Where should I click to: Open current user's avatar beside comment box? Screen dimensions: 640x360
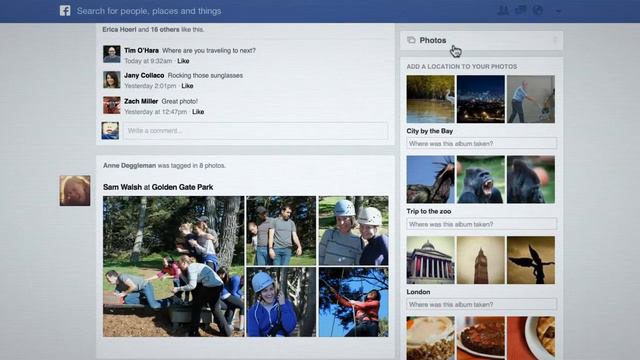pos(110,131)
